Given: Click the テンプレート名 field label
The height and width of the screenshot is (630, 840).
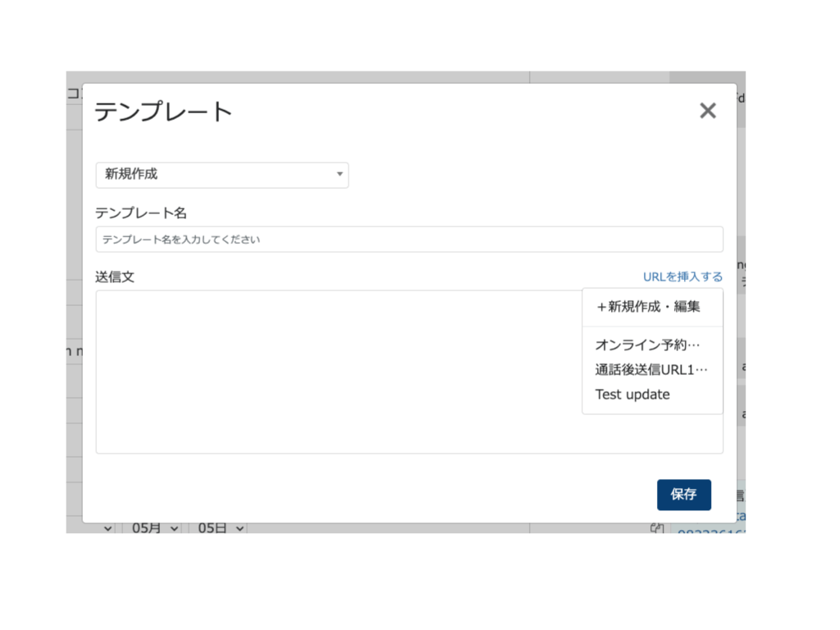Looking at the screenshot, I should (141, 213).
